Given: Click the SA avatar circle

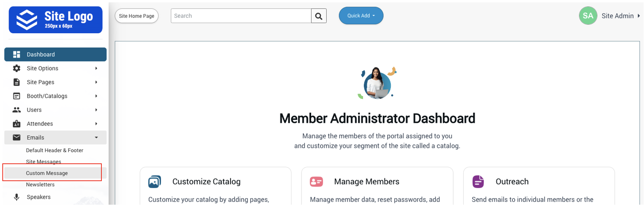Looking at the screenshot, I should pos(588,16).
